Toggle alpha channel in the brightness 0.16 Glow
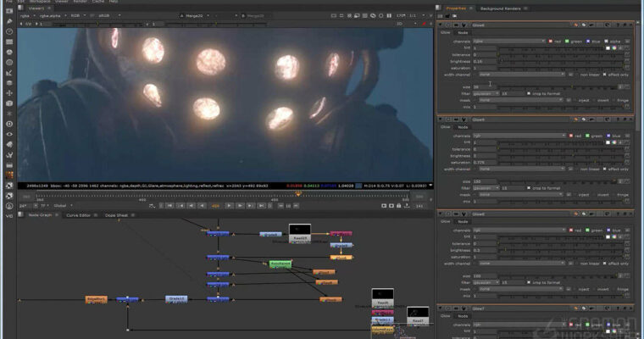Image resolution: width=644 pixels, height=339 pixels. click(x=606, y=41)
